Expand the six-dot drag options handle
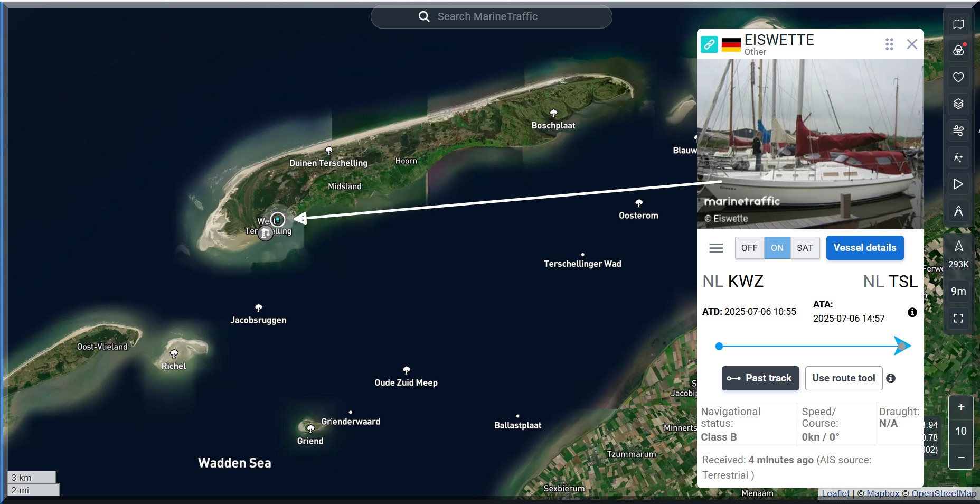This screenshot has width=980, height=504. click(889, 44)
